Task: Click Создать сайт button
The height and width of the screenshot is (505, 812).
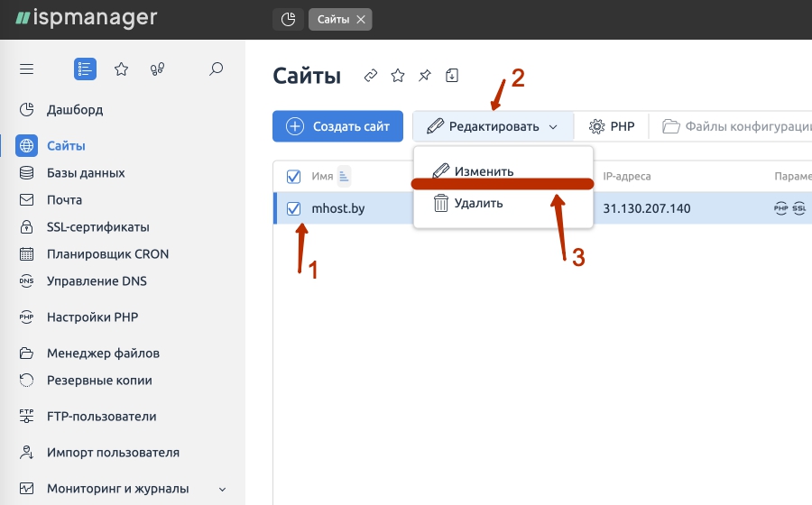Action: click(337, 126)
